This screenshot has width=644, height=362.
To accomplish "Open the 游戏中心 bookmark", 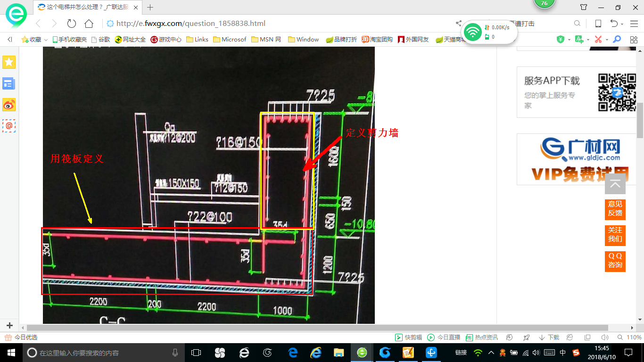I will 166,40.
